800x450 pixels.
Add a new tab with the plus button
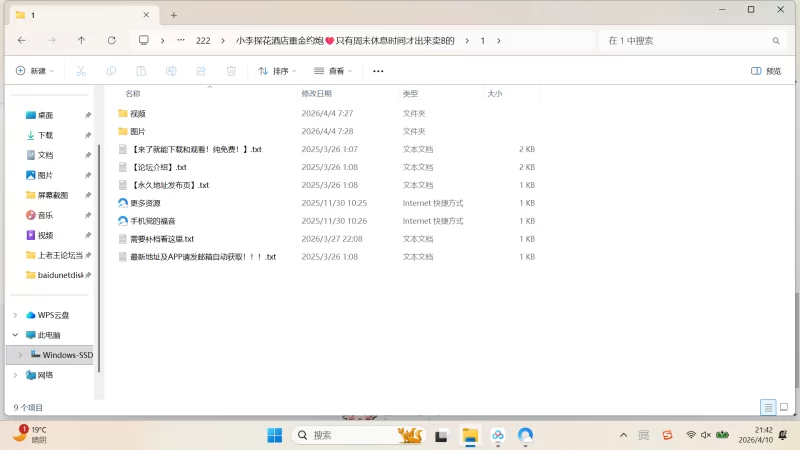pos(173,15)
